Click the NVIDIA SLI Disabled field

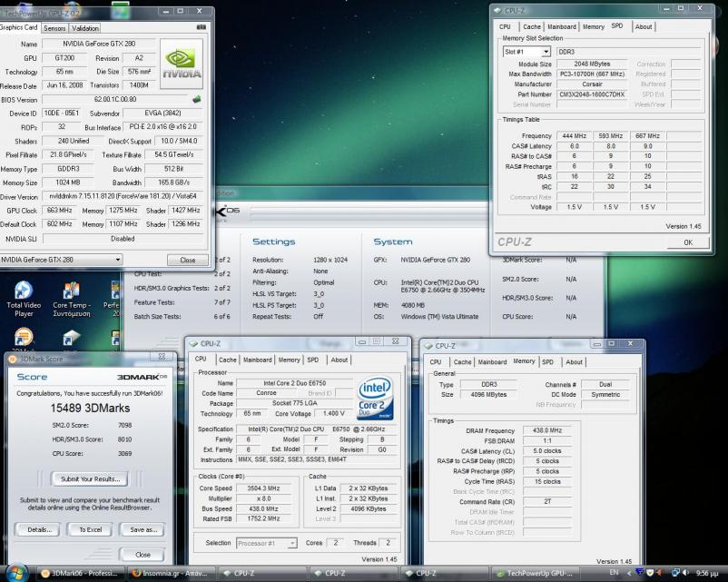123,239
